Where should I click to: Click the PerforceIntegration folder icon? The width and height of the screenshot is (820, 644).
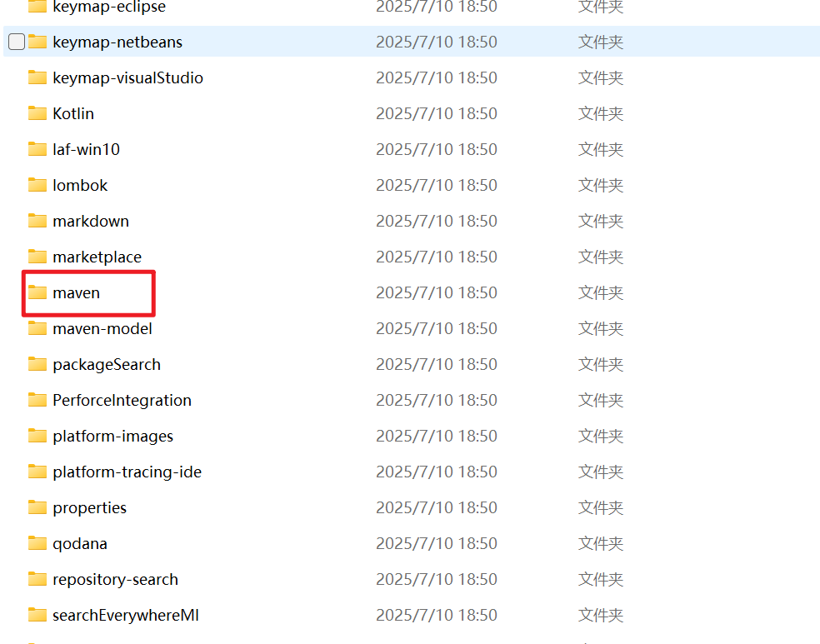[37, 400]
